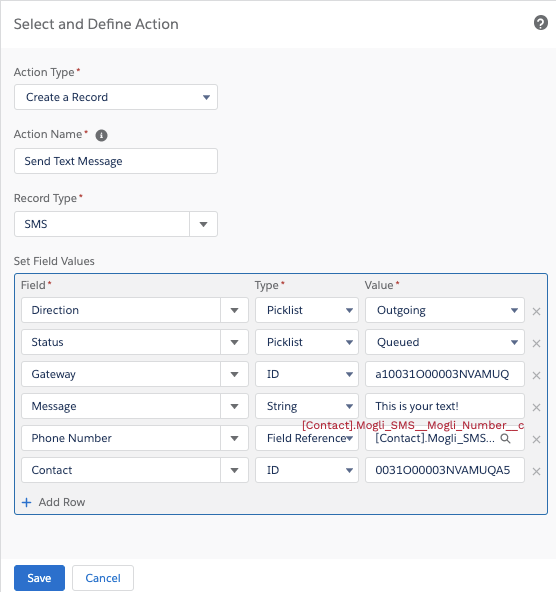Click the Direction field name input

tap(121, 310)
